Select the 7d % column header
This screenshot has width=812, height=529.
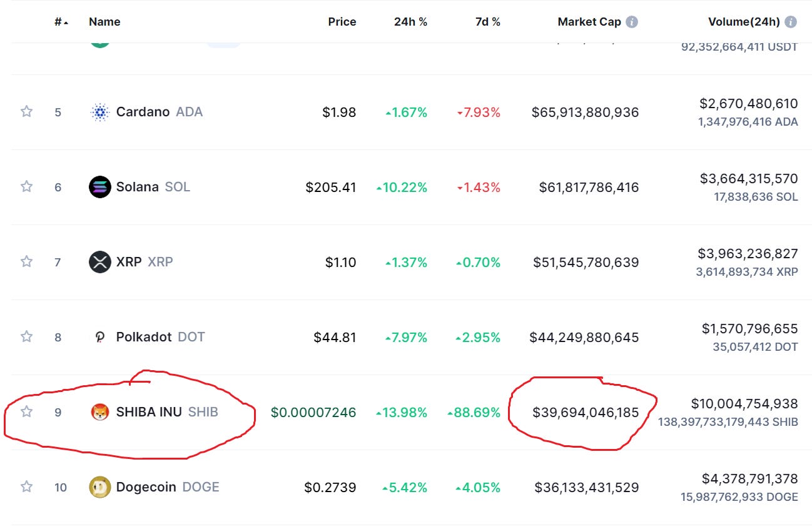coord(487,21)
